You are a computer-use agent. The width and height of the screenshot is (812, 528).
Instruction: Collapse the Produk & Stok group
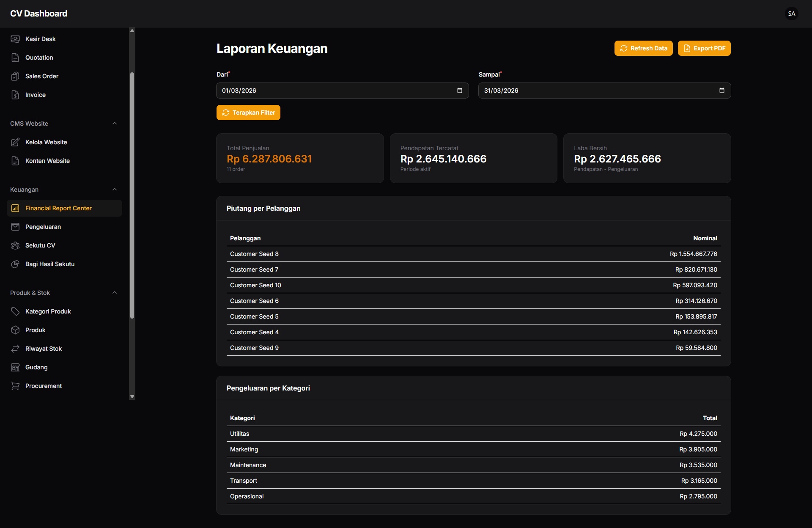pyautogui.click(x=115, y=293)
